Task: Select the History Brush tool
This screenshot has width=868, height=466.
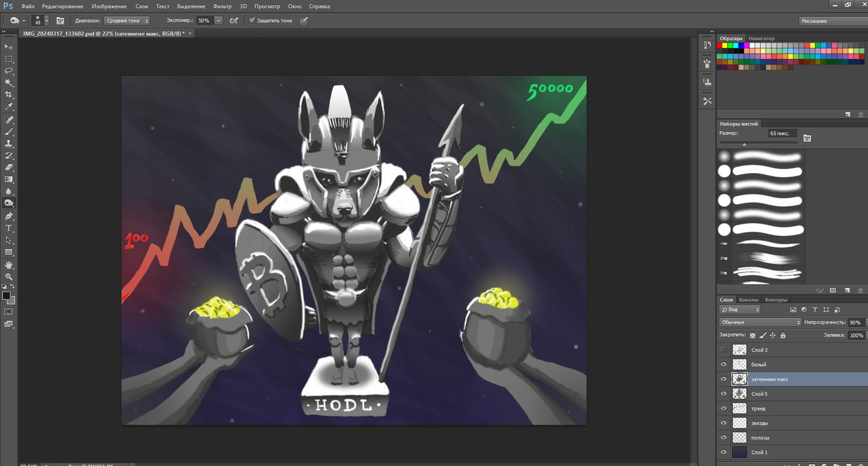Action: tap(9, 155)
